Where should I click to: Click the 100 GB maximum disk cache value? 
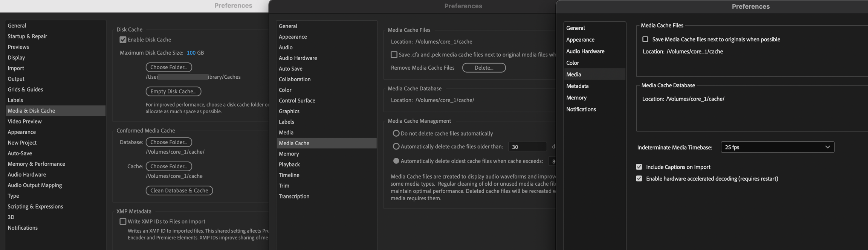pyautogui.click(x=191, y=53)
